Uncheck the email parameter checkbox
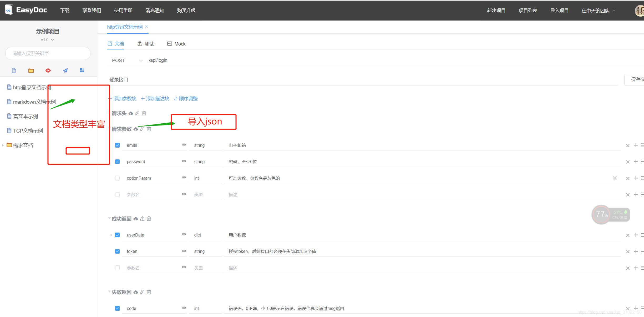The height and width of the screenshot is (317, 644). pyautogui.click(x=118, y=145)
